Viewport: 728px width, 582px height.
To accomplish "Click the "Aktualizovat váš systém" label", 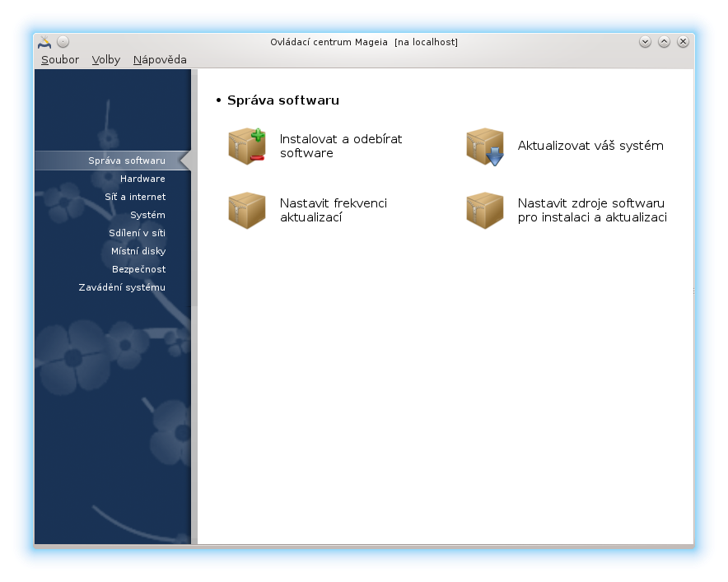I will pyautogui.click(x=590, y=146).
